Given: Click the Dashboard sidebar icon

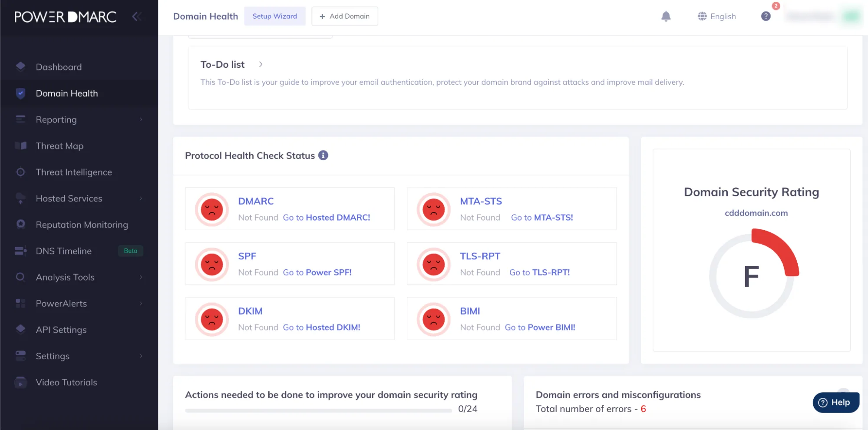Looking at the screenshot, I should 20,66.
